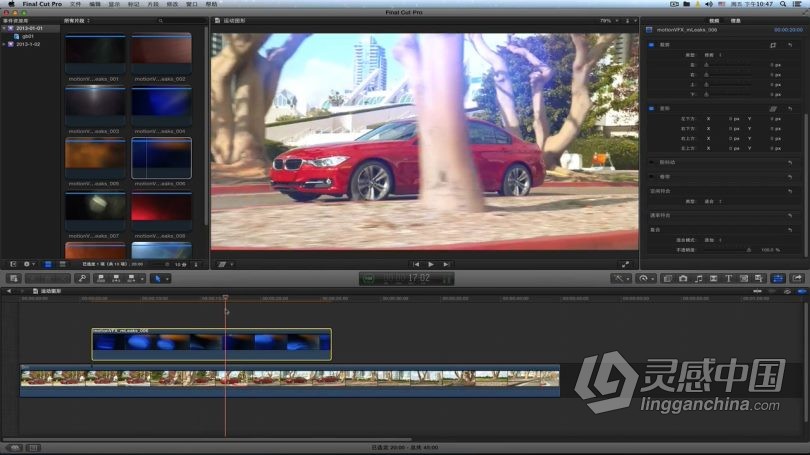The width and height of the screenshot is (810, 455).
Task: Click the viewer full-screen playback icon
Action: click(626, 264)
